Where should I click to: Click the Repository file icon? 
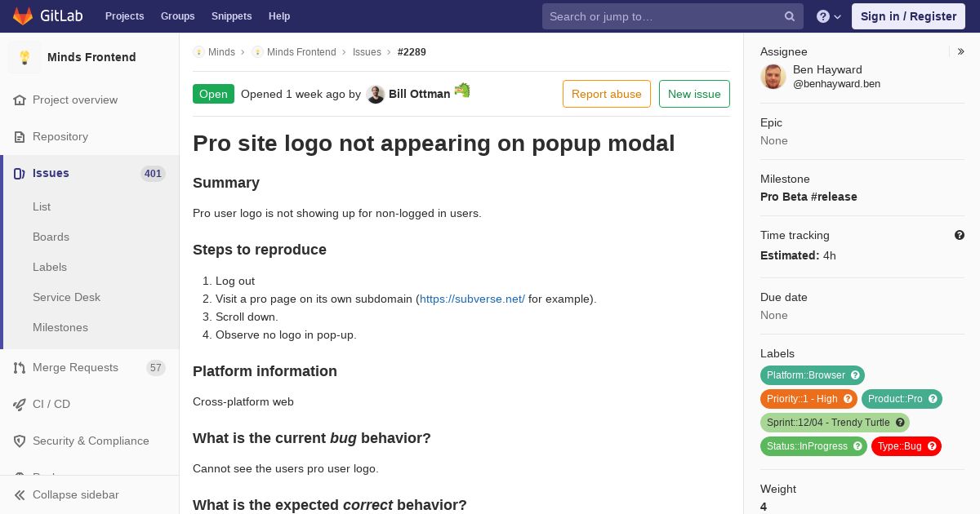pyautogui.click(x=20, y=136)
